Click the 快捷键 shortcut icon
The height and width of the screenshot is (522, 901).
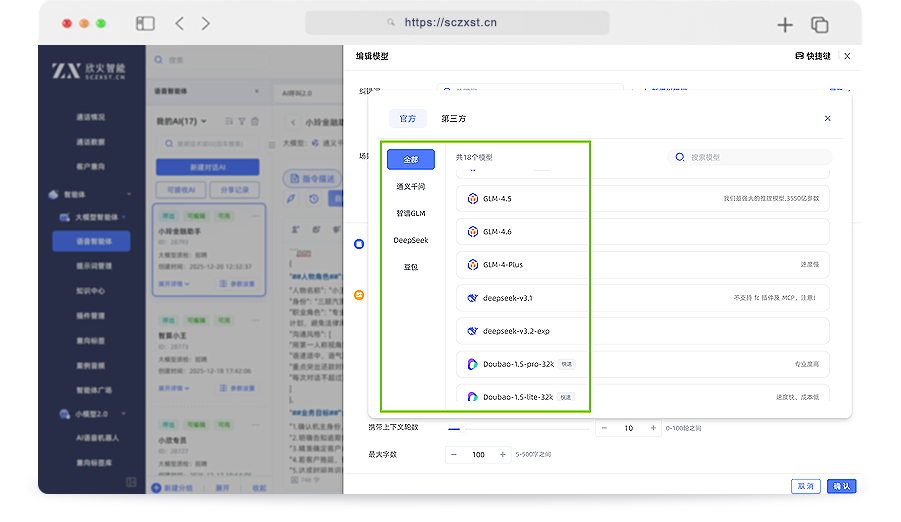coord(800,57)
